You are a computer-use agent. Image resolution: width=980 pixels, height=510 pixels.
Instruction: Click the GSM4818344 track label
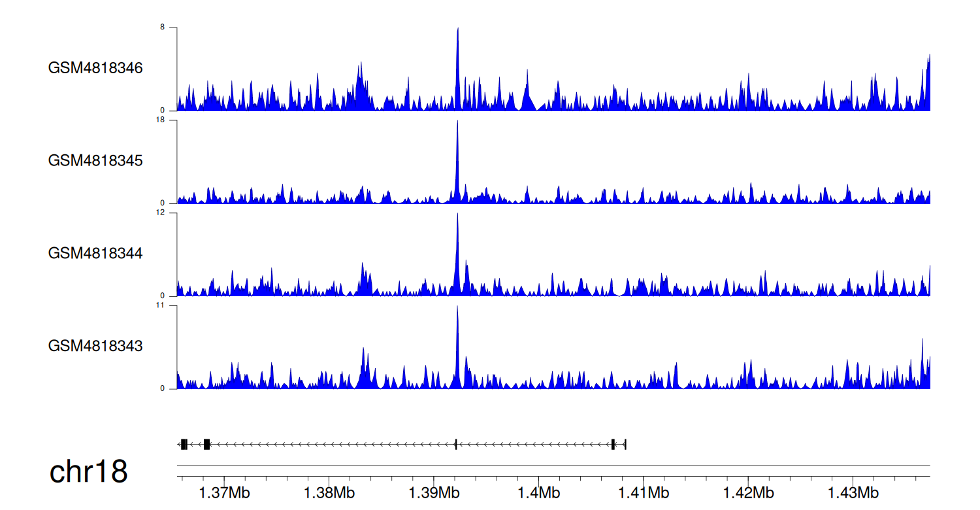(x=95, y=253)
